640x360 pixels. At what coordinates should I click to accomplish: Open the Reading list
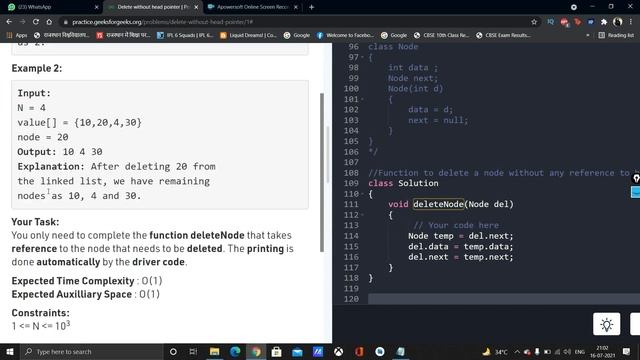click(616, 35)
